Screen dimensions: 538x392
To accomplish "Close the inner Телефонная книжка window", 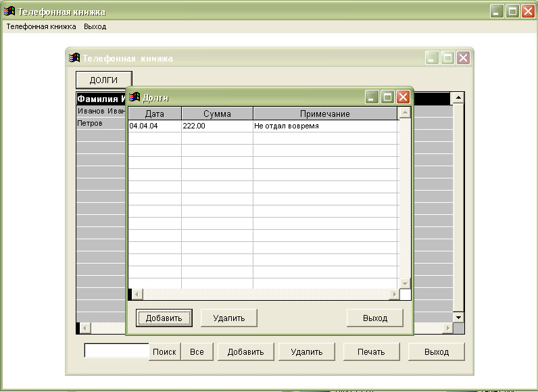I will (x=463, y=57).
